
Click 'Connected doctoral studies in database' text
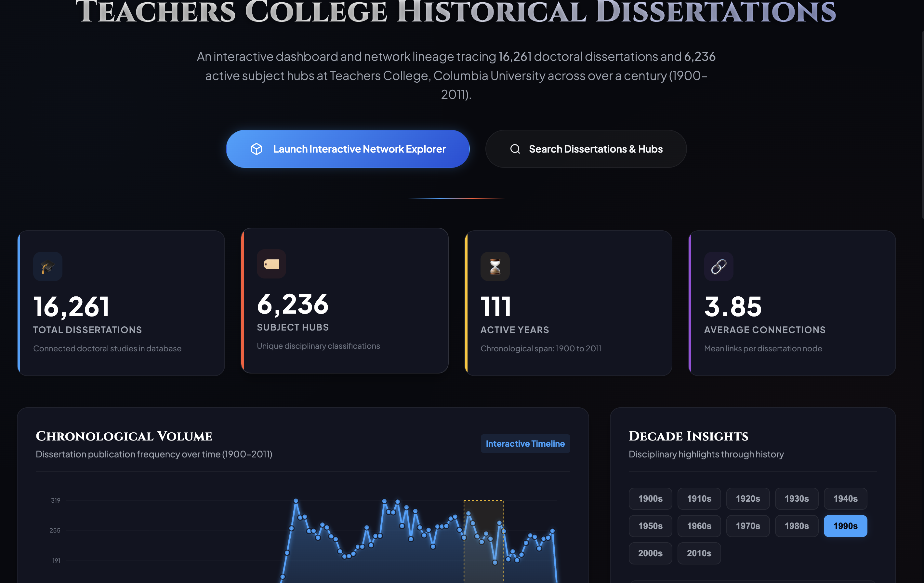point(107,348)
